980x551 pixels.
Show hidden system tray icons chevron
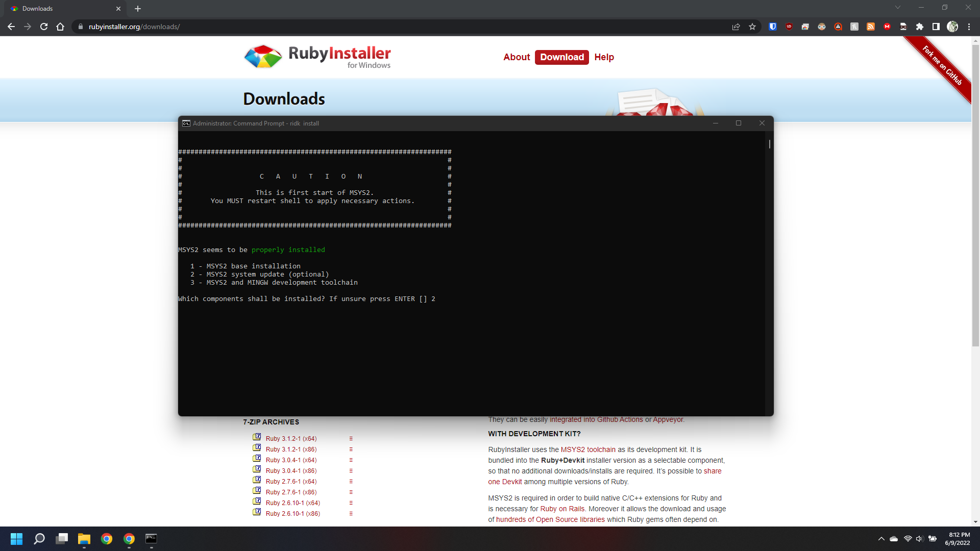(881, 539)
